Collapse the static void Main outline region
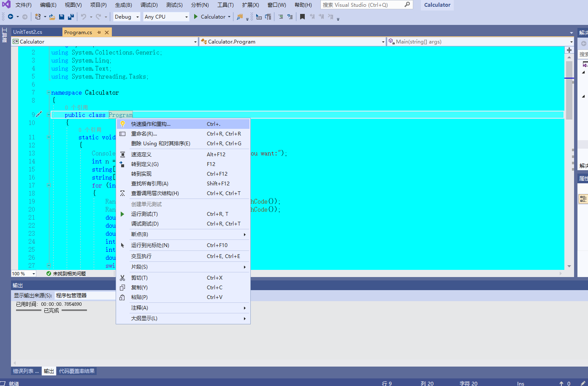 [x=49, y=137]
